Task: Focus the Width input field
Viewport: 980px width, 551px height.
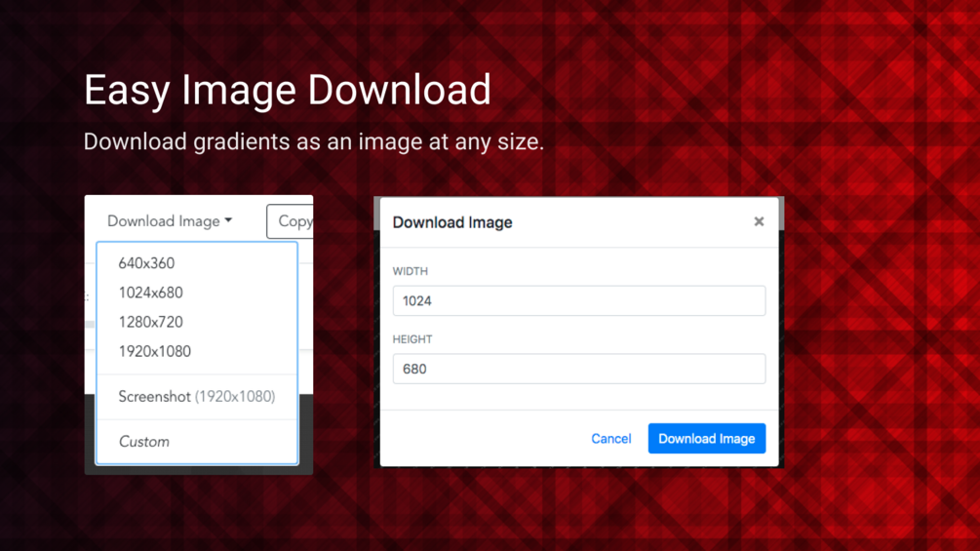Action: tap(579, 300)
